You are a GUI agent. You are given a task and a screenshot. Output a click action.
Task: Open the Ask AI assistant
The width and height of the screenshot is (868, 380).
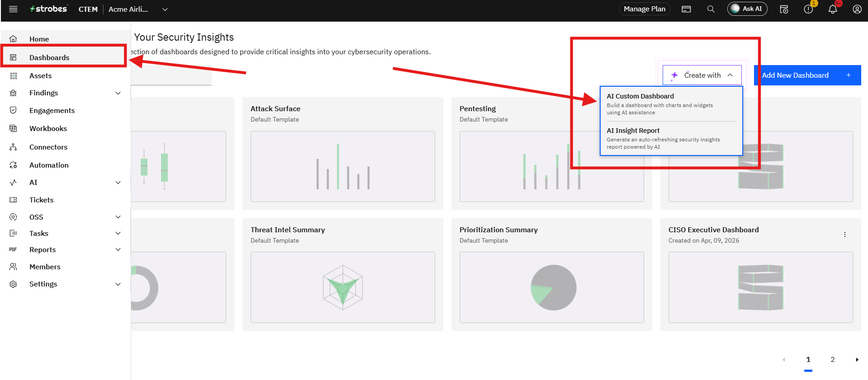coord(747,9)
